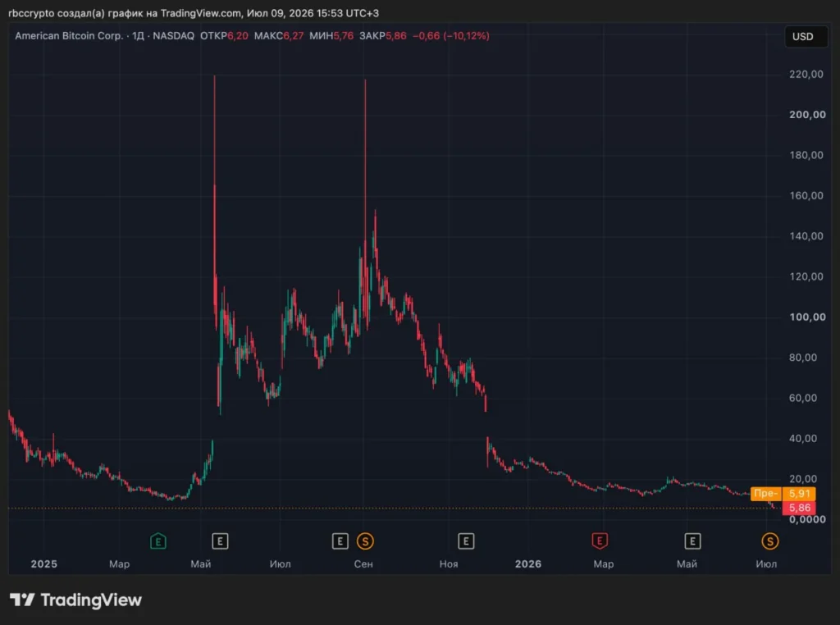The width and height of the screenshot is (840, 625).
Task: Click the orange Пре- pre-market tag
Action: coord(766,493)
